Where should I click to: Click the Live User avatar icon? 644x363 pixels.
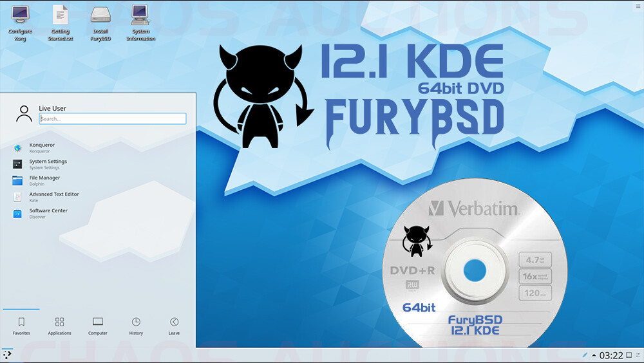click(x=24, y=114)
